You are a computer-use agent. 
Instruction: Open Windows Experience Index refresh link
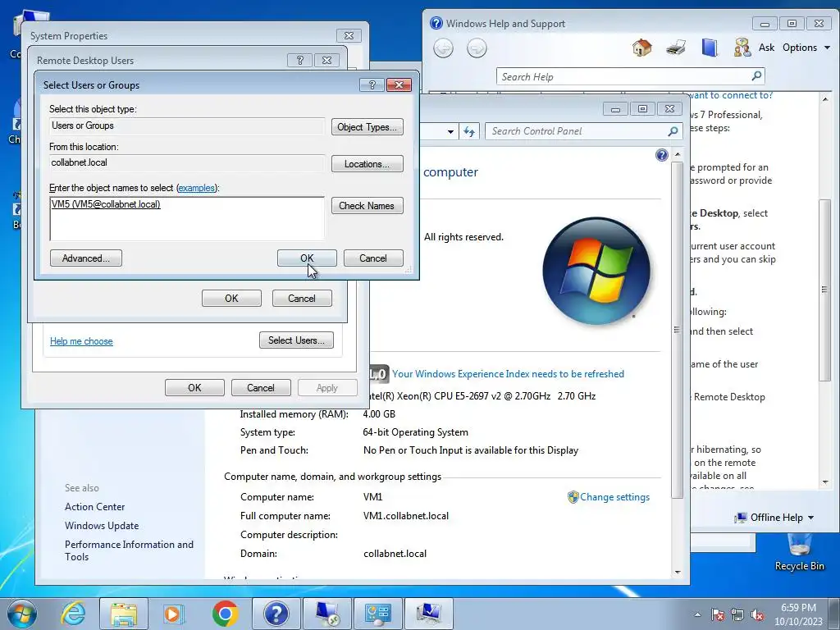(508, 374)
